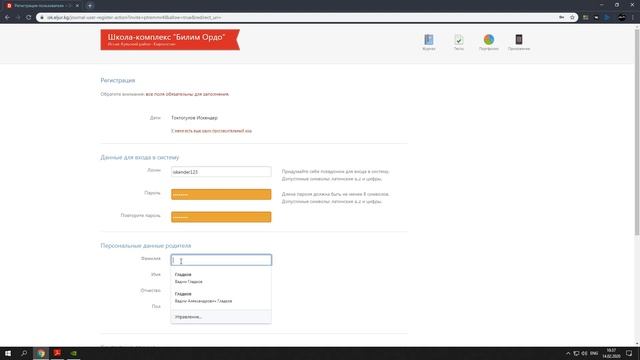Close the registration browser tab
The width and height of the screenshot is (640, 360).
(x=77, y=6)
